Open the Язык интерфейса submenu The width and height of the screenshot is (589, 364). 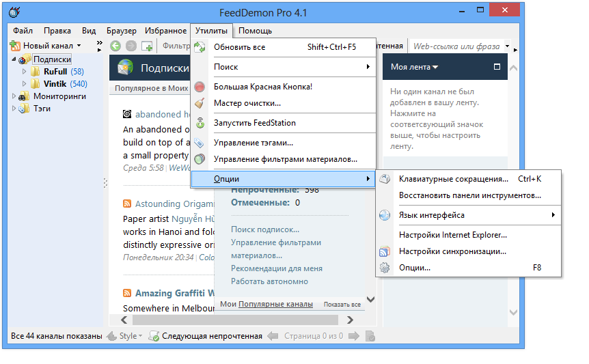pos(469,215)
